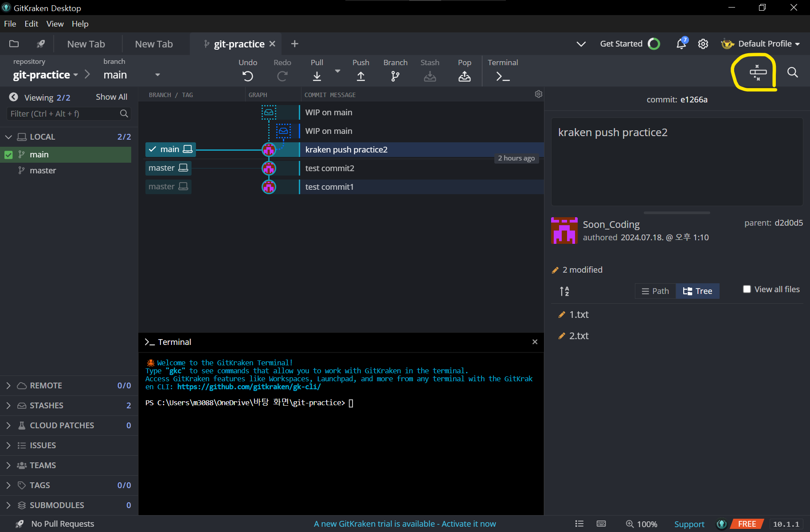Open the gk-cli GitHub link in terminal
810x532 pixels.
pyautogui.click(x=249, y=387)
